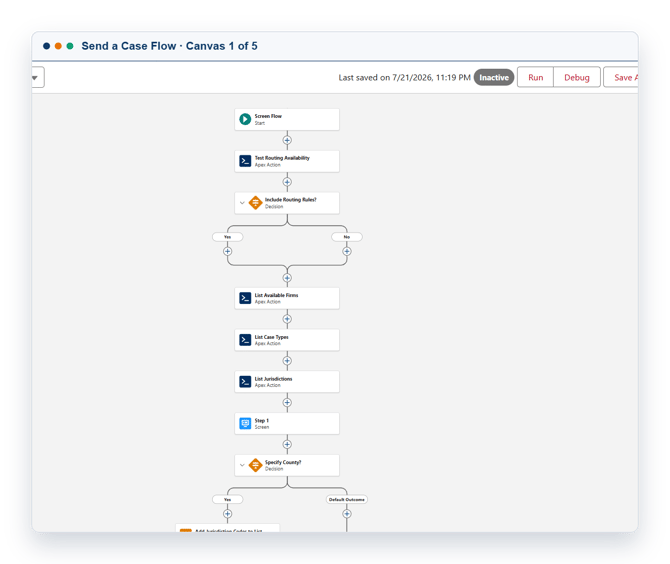Click the List Available Firms node label
The height and width of the screenshot is (564, 670).
click(276, 295)
